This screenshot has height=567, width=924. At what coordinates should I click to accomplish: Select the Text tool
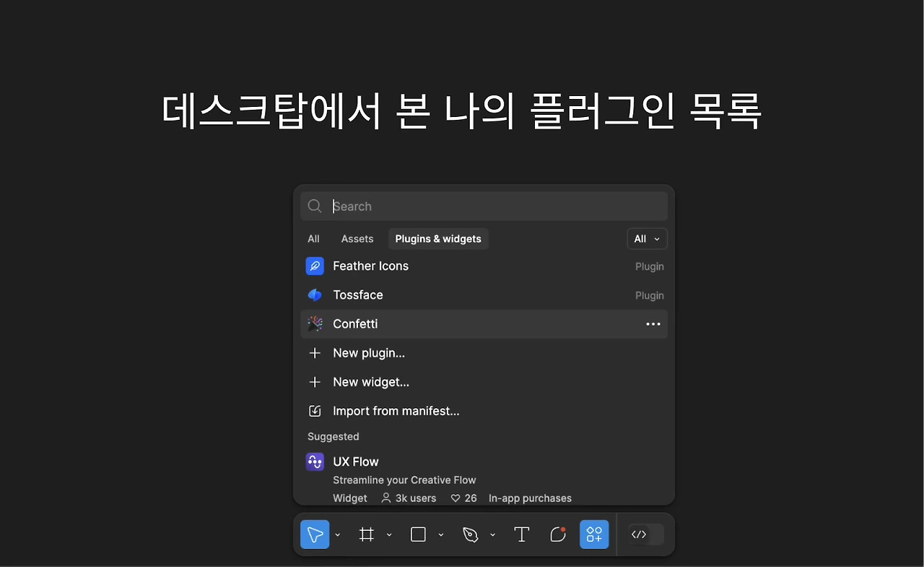pyautogui.click(x=522, y=534)
